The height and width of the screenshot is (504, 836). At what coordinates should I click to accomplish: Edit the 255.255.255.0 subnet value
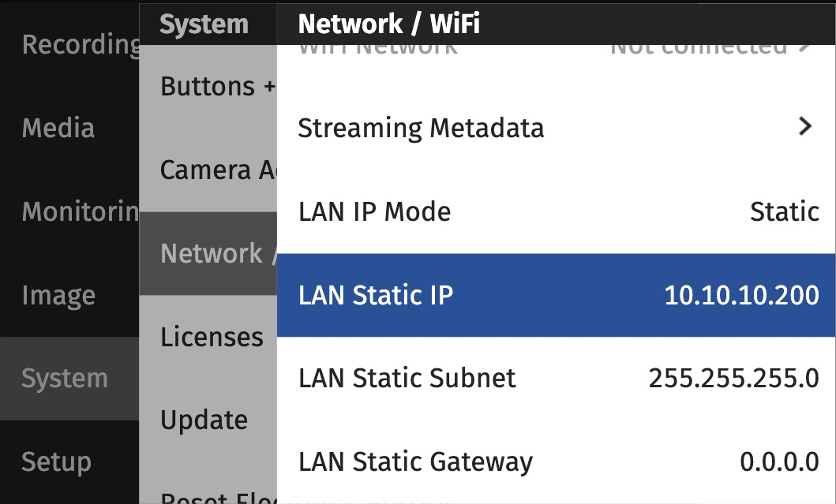[x=733, y=379]
